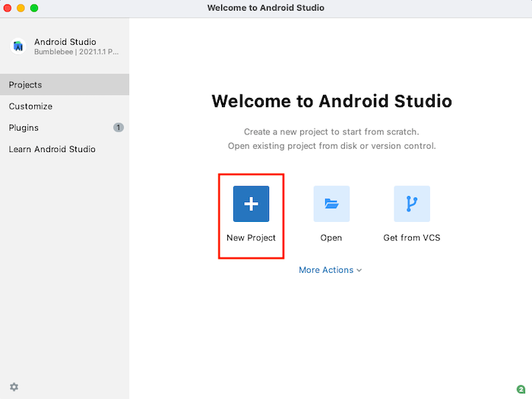Screen dimensions: 532x399
Task: Click the New Project plus icon
Action: tap(251, 204)
